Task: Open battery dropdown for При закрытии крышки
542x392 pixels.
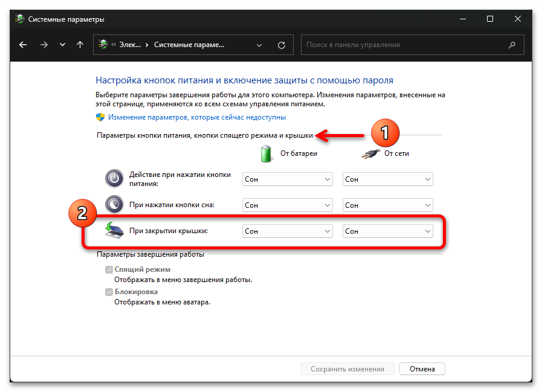Action: pyautogui.click(x=287, y=231)
